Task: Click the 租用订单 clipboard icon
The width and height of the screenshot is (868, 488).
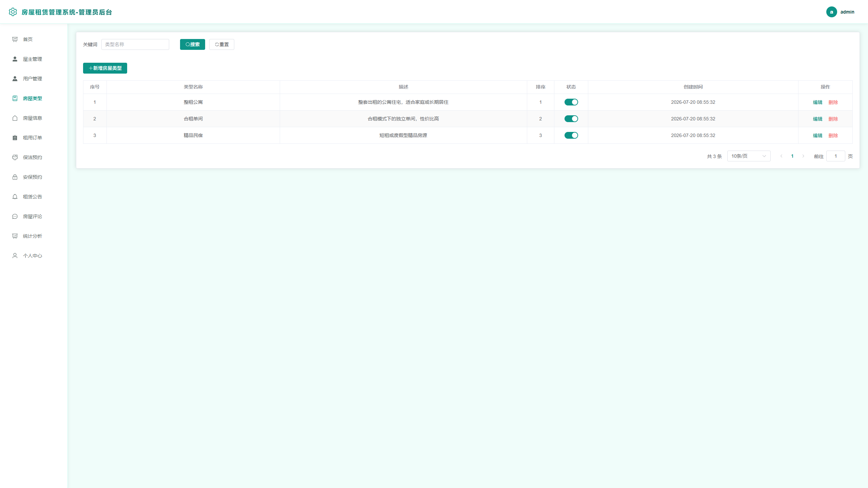Action: (x=15, y=138)
